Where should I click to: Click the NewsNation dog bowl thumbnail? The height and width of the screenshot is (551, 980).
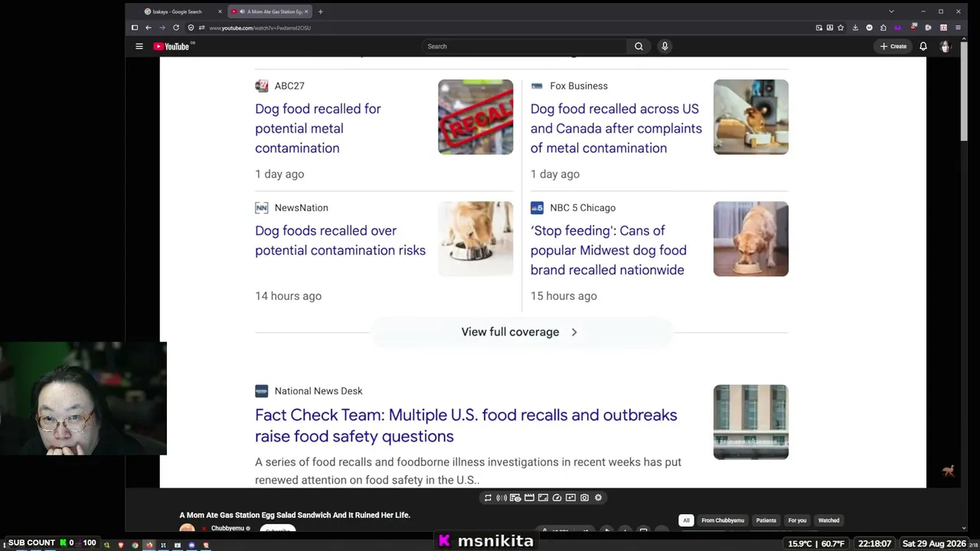(x=475, y=239)
